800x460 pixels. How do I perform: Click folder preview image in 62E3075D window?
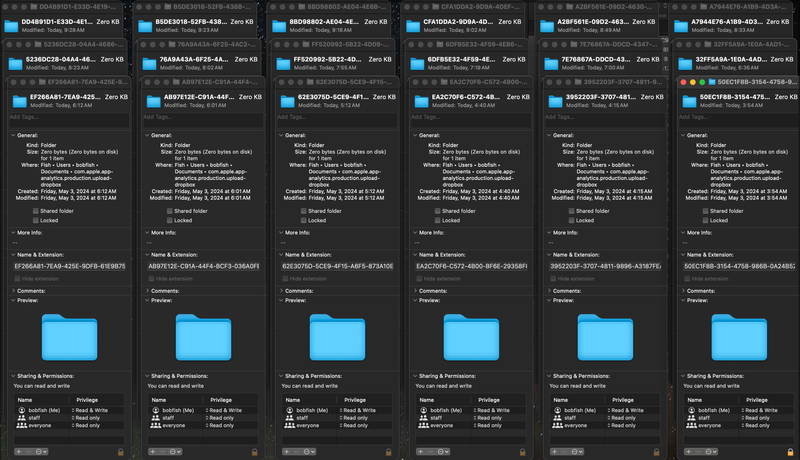pos(337,337)
